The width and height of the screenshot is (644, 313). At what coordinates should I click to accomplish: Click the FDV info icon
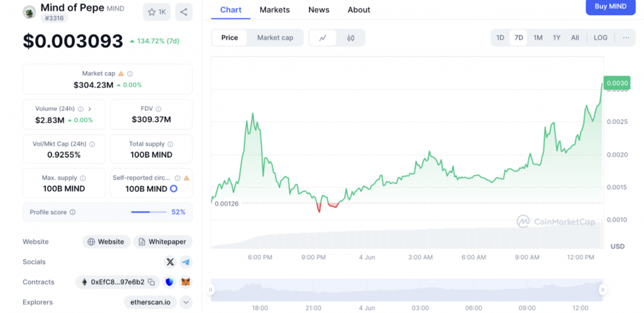(158, 109)
